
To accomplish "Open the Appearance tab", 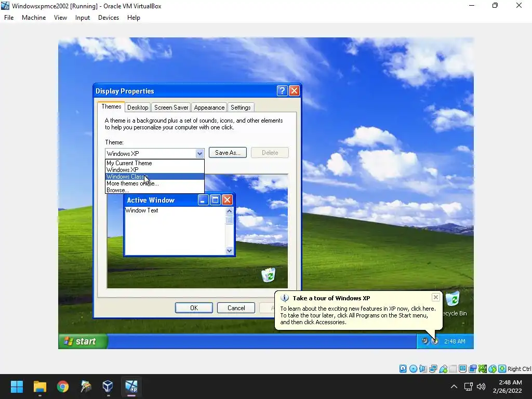I will 209,108.
